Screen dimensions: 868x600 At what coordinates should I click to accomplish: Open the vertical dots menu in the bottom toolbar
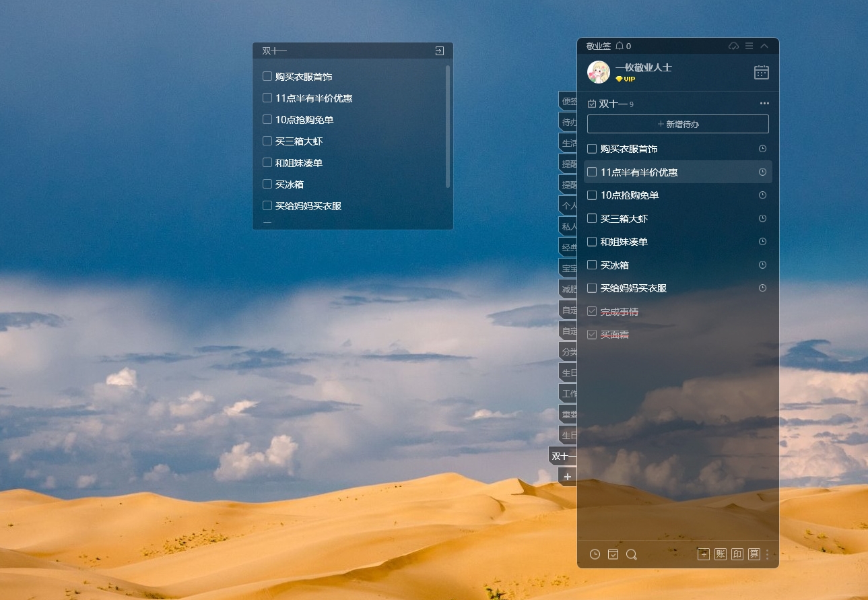click(x=767, y=554)
